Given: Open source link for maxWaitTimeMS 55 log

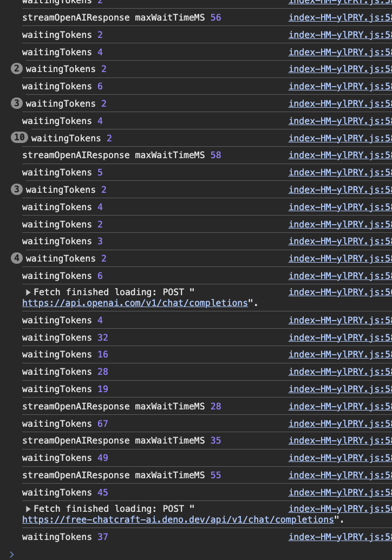Looking at the screenshot, I should tap(340, 475).
